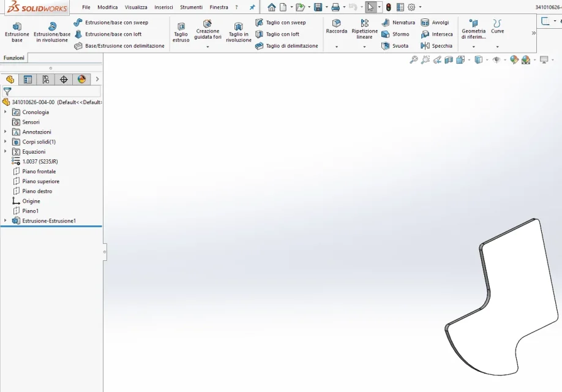Image resolution: width=562 pixels, height=392 pixels.
Task: Select the Raccorda fillet tool
Action: [x=337, y=27]
